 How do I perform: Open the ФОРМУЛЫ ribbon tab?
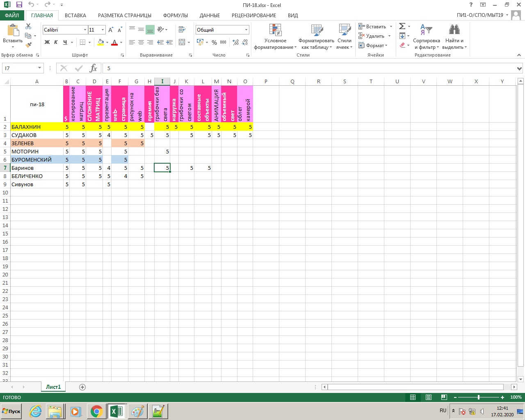(x=175, y=15)
